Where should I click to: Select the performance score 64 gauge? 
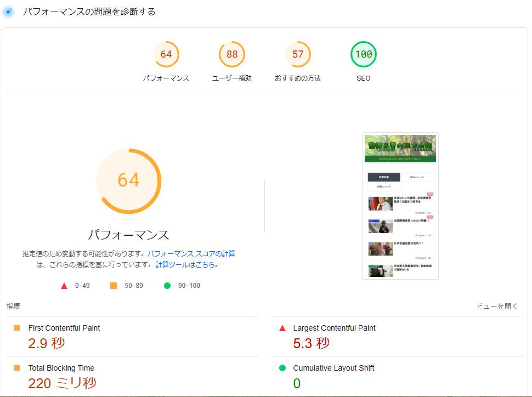point(166,54)
